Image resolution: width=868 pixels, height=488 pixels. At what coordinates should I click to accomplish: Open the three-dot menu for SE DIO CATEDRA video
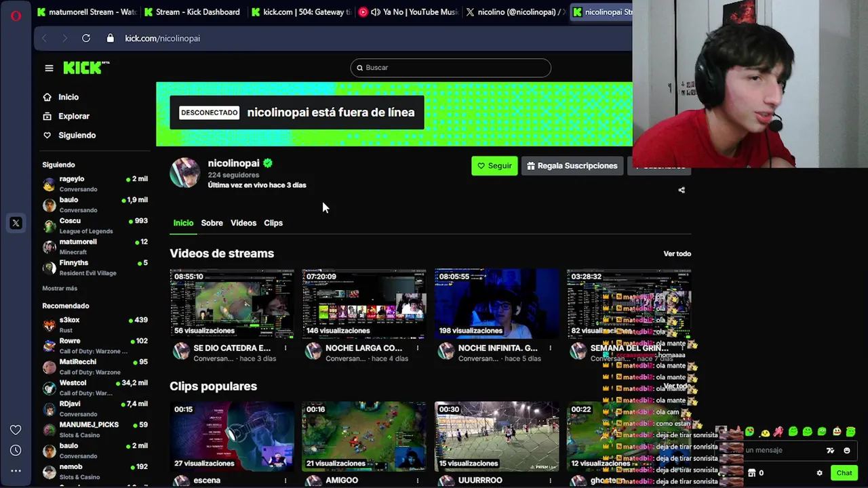(x=285, y=348)
